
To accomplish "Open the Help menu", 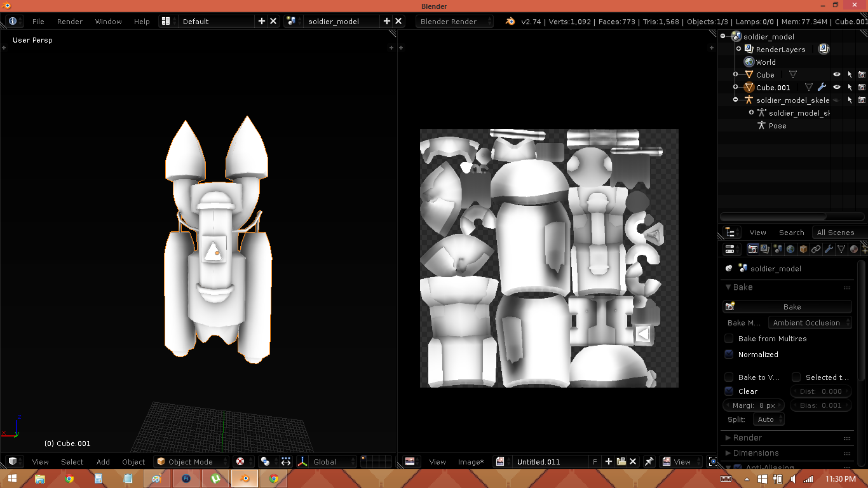I will [142, 21].
